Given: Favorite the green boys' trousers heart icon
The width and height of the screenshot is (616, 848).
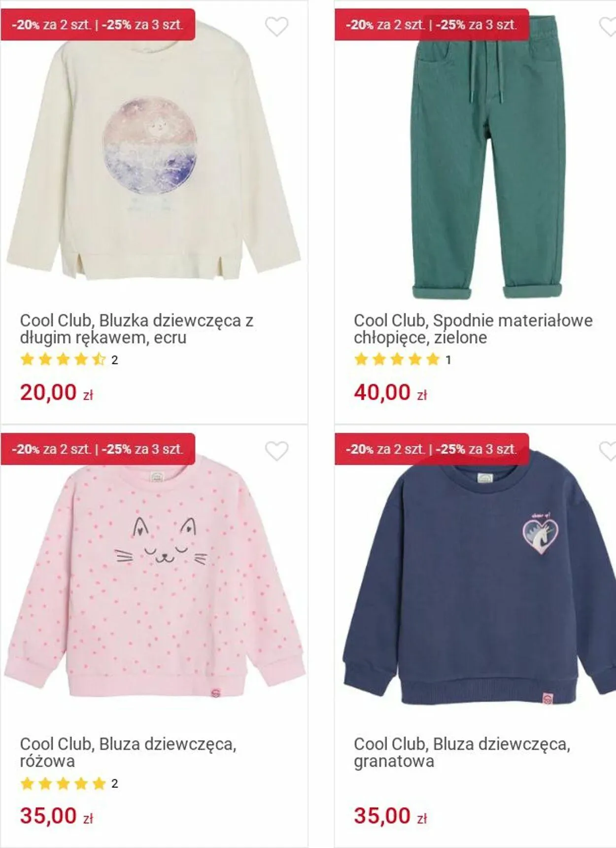Looking at the screenshot, I should tap(608, 27).
